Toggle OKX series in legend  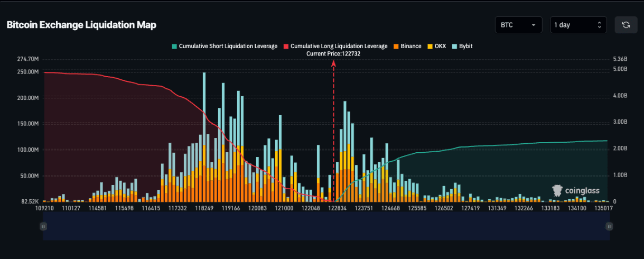point(436,46)
